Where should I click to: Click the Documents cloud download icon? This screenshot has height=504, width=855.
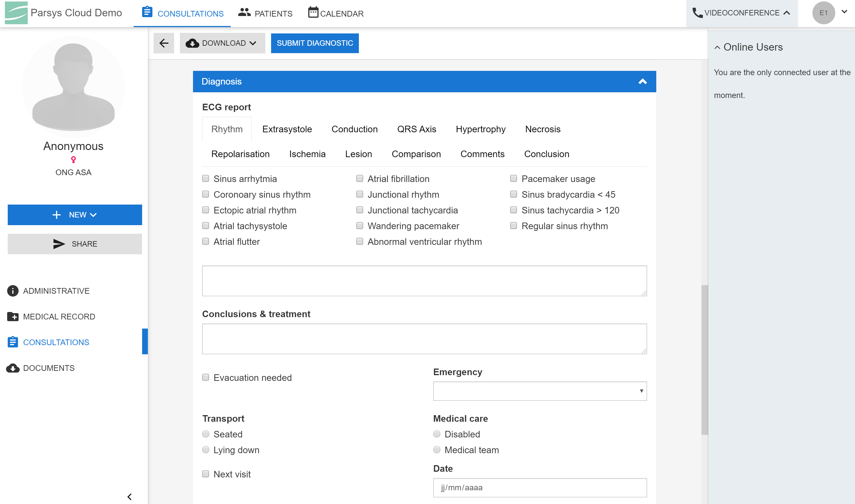tap(13, 368)
